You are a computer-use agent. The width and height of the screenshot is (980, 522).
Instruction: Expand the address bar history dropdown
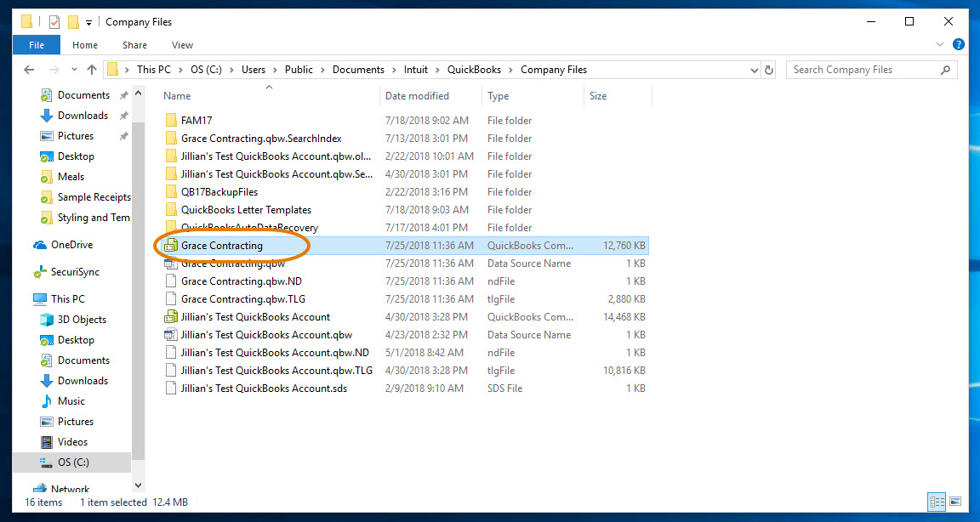click(x=755, y=71)
